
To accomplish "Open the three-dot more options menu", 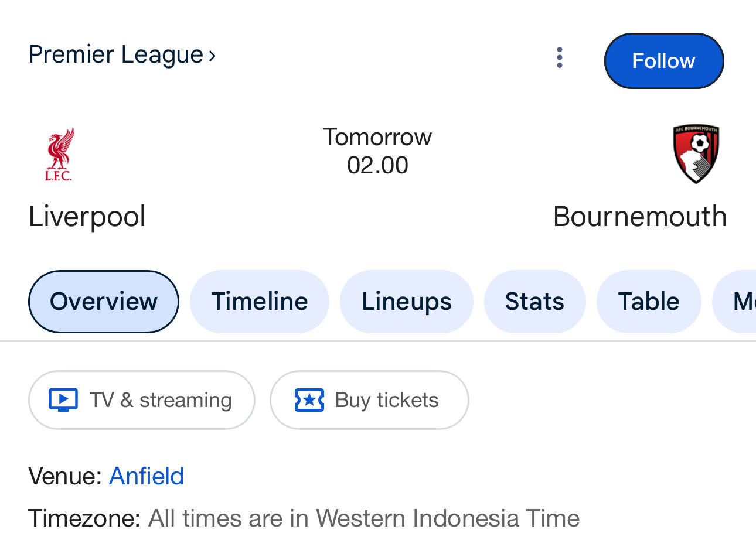I will 560,57.
